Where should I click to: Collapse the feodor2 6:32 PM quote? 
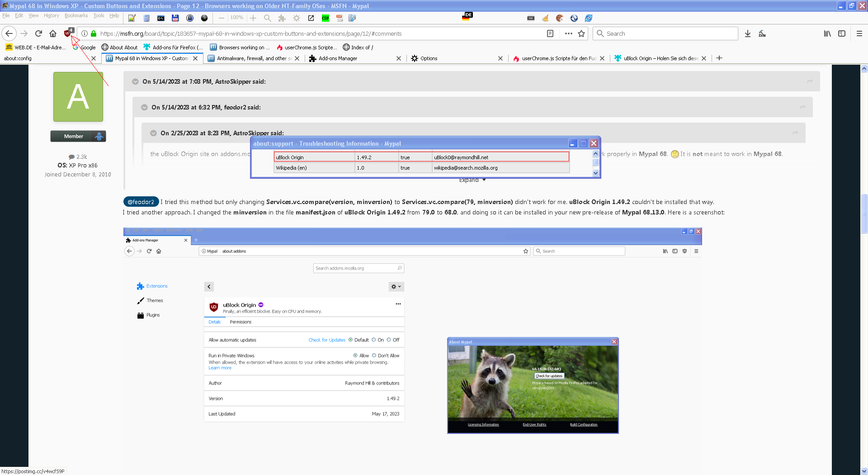click(x=144, y=107)
